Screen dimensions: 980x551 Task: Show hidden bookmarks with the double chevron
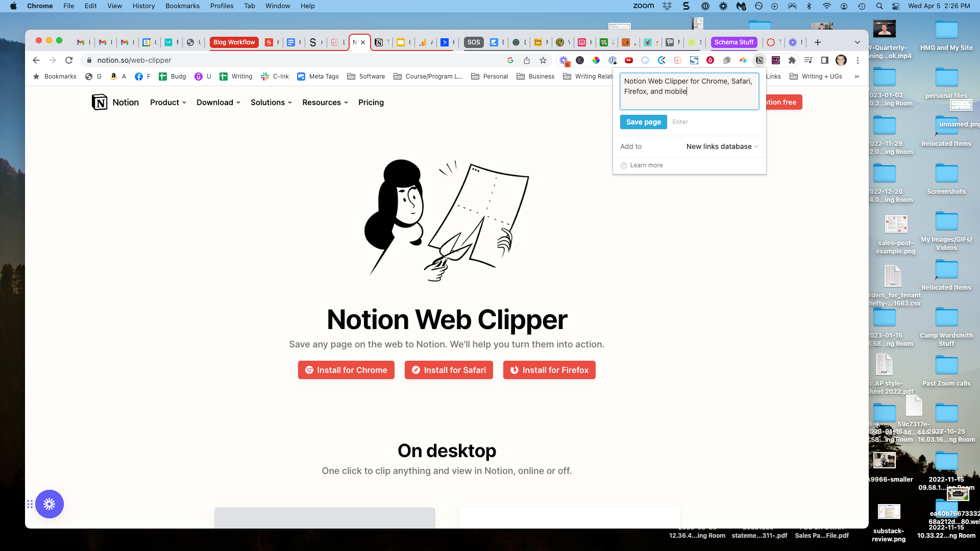click(856, 77)
